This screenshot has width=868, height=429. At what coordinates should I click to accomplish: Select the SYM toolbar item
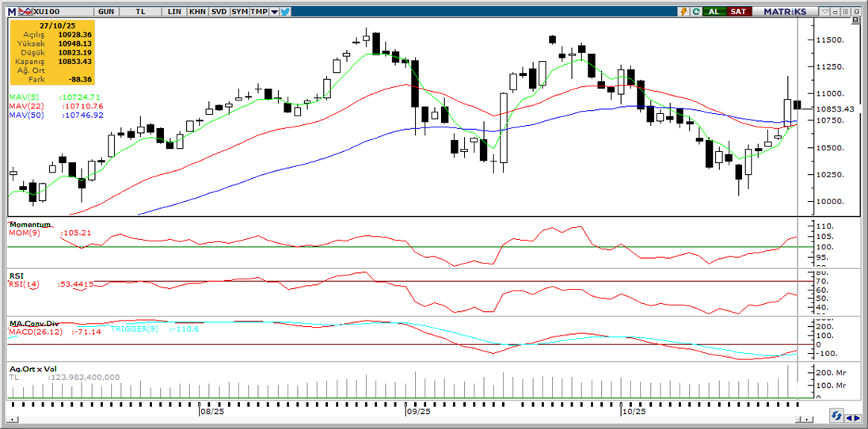tap(239, 12)
